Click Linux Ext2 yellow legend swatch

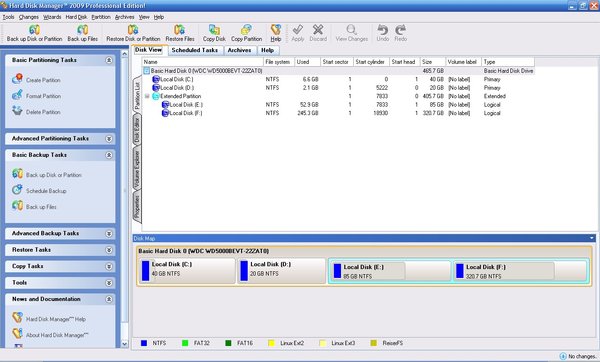271,343
